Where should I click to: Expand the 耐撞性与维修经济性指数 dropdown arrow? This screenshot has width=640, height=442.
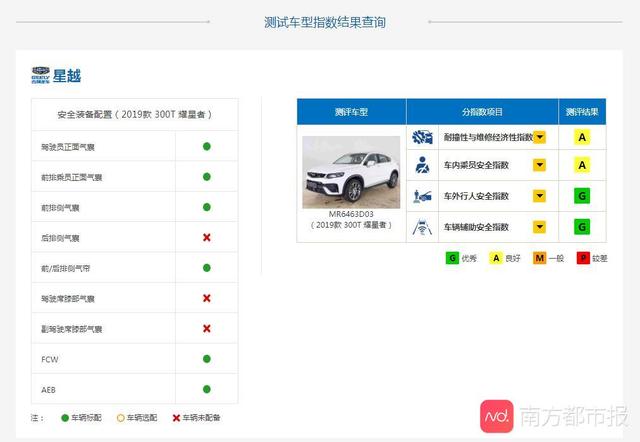[539, 137]
